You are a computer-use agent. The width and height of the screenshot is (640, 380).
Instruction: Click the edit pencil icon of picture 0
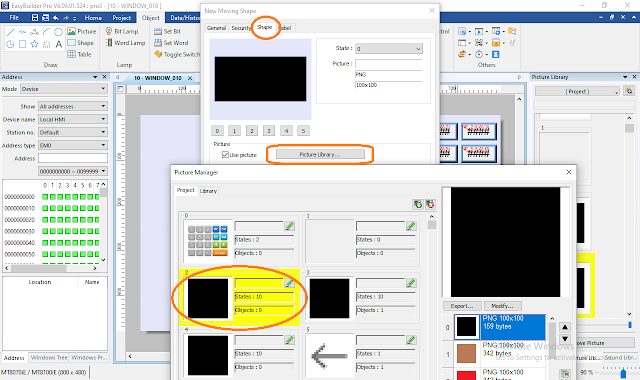click(289, 226)
